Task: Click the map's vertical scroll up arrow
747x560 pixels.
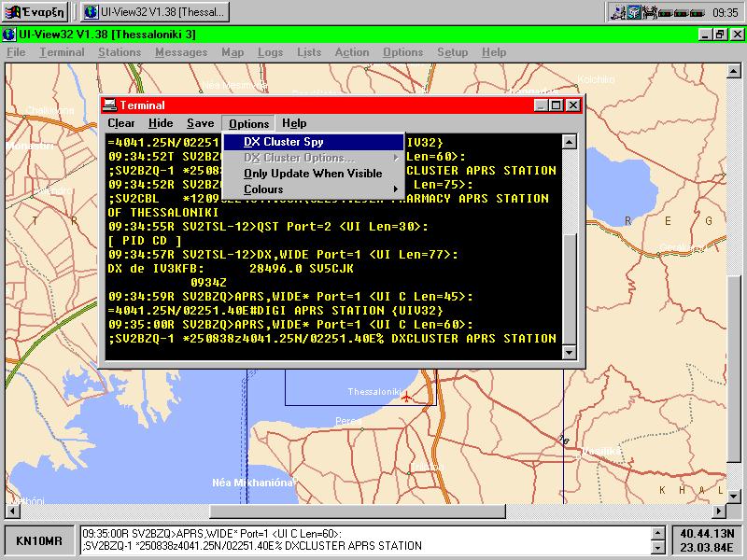Action: 734,72
